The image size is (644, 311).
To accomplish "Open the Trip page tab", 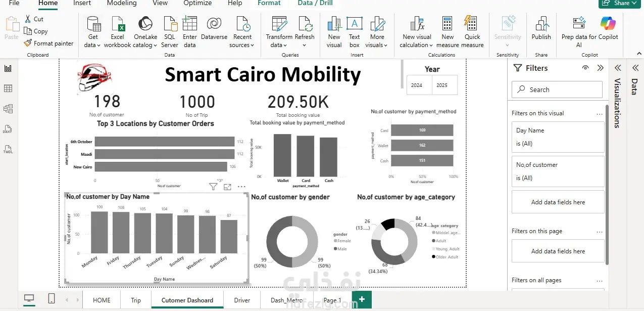I will [136, 300].
